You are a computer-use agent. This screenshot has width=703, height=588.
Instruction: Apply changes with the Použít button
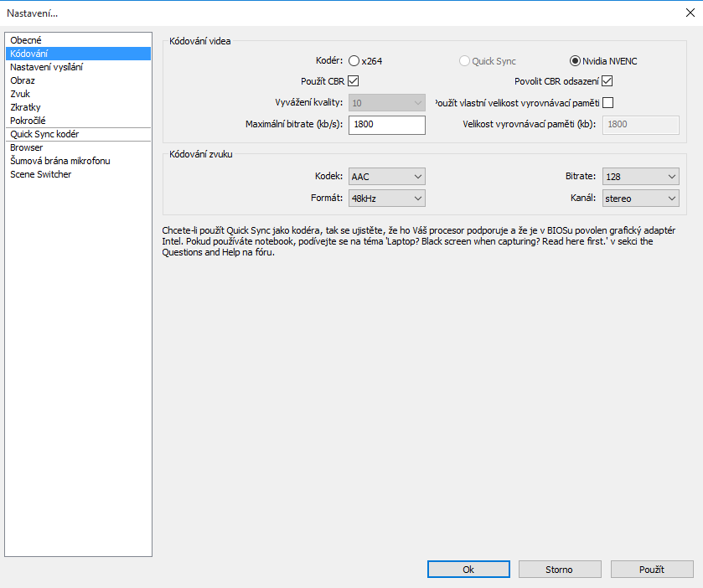[651, 570]
